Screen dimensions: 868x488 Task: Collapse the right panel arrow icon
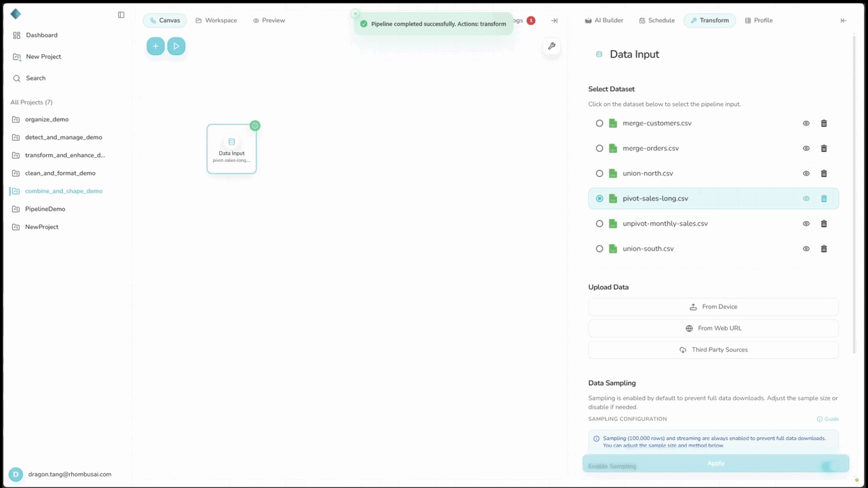(844, 20)
